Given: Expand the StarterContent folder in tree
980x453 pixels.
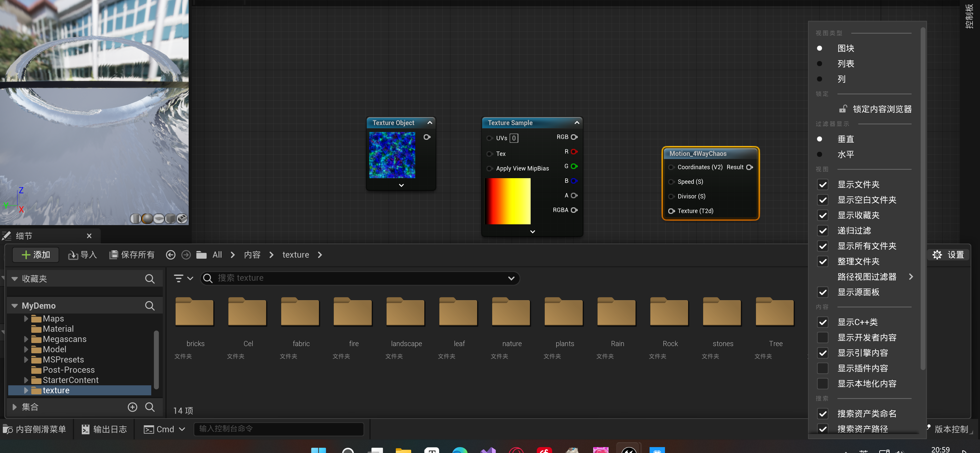Looking at the screenshot, I should (26, 380).
